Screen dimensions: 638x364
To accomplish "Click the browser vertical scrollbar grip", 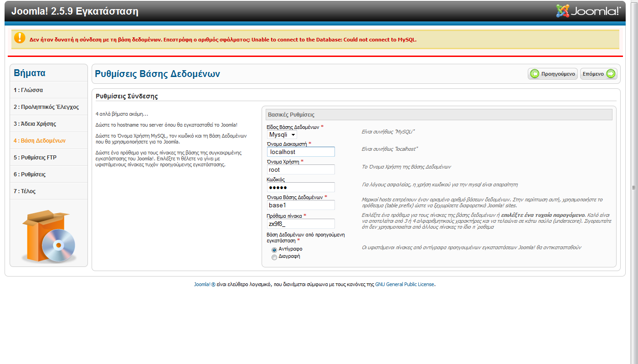I will [x=633, y=187].
